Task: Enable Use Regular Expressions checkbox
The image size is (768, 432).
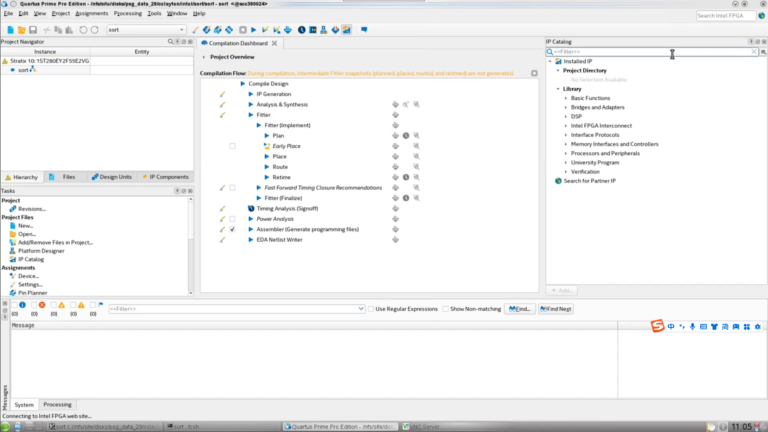Action: [371, 309]
